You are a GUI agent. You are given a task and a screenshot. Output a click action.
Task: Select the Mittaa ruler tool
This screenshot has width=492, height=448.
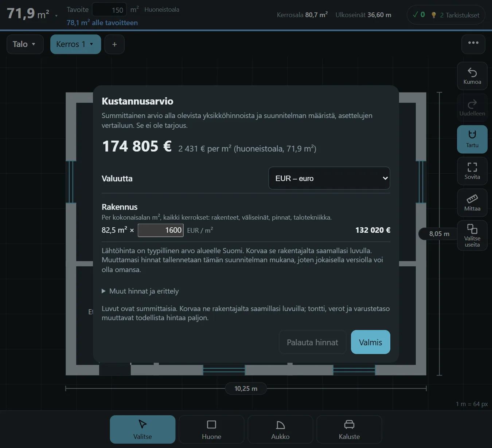472,203
